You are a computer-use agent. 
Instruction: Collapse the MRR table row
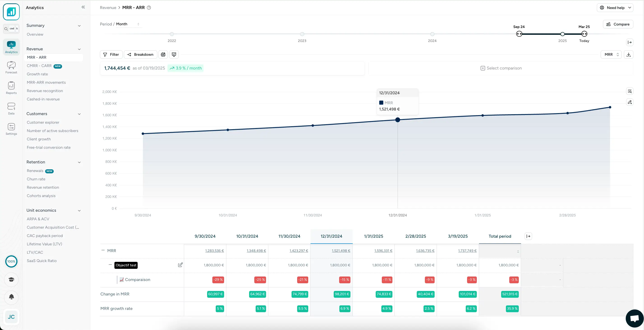tap(103, 250)
